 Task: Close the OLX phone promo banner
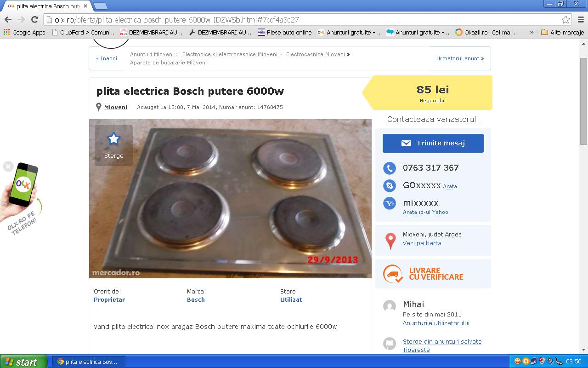point(8,167)
